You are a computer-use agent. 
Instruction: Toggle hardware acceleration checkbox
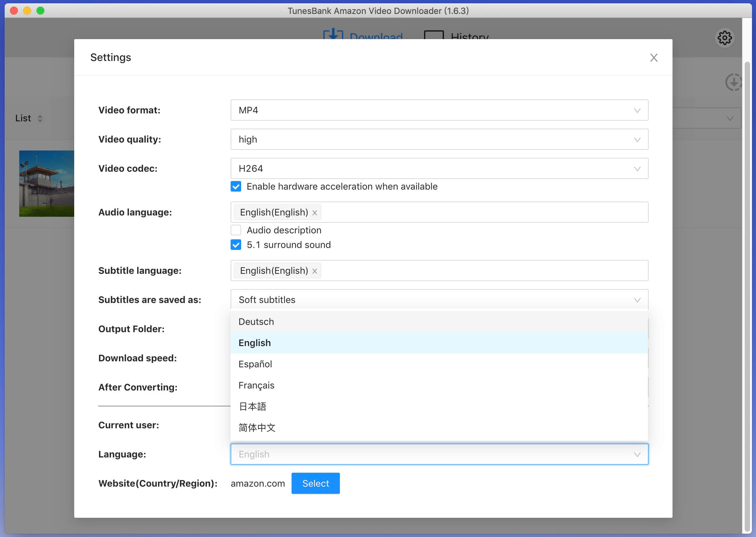click(x=236, y=187)
